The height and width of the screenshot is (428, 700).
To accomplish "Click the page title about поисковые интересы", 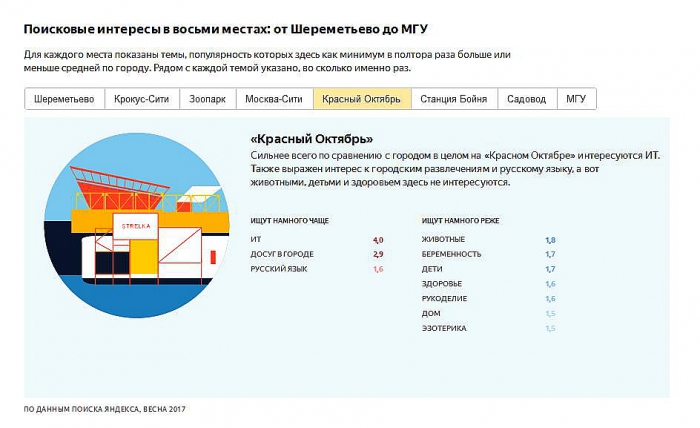I will click(x=225, y=29).
